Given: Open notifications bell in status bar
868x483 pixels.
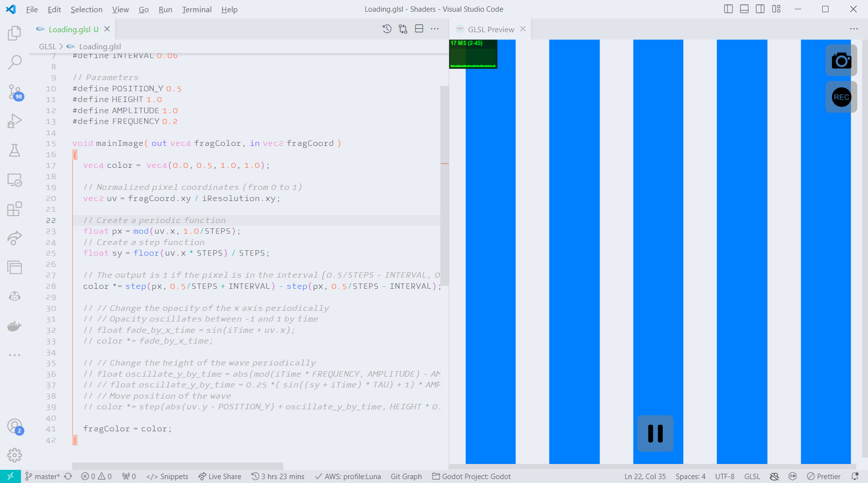Looking at the screenshot, I should [x=855, y=477].
